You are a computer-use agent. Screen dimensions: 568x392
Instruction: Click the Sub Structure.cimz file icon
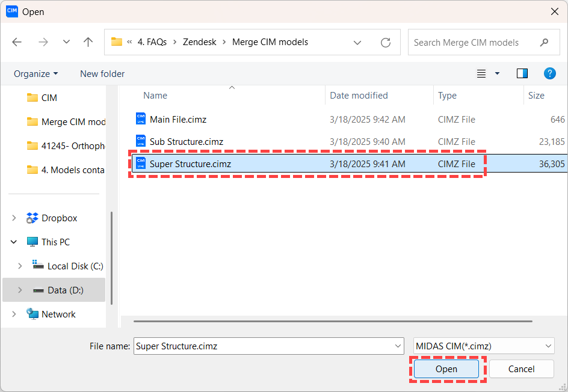[141, 141]
